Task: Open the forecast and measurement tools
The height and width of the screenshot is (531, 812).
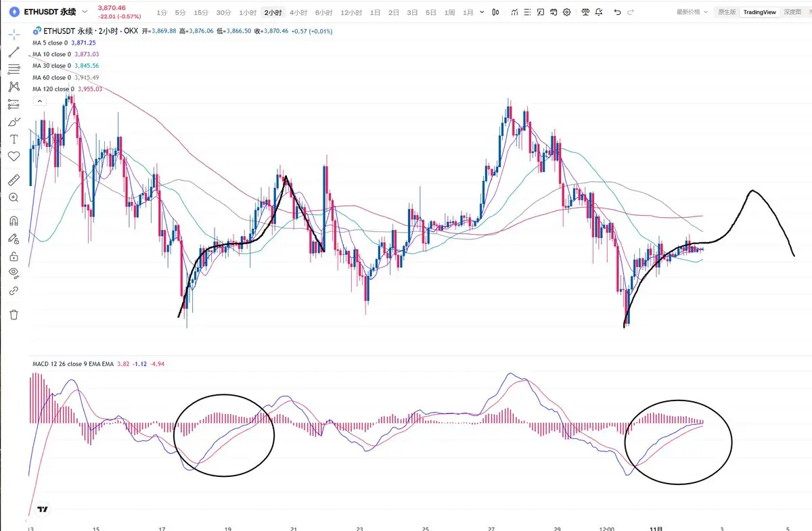Action: tap(14, 104)
